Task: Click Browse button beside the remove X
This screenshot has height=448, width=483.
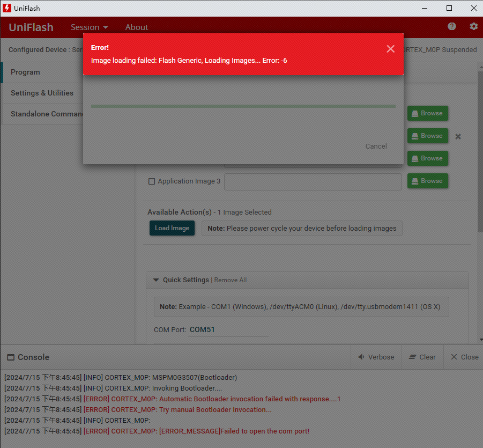Action: pos(428,136)
